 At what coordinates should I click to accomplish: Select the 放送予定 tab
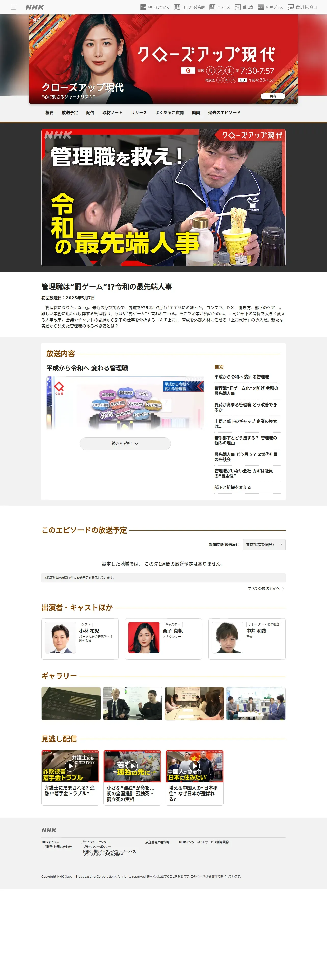coord(70,113)
